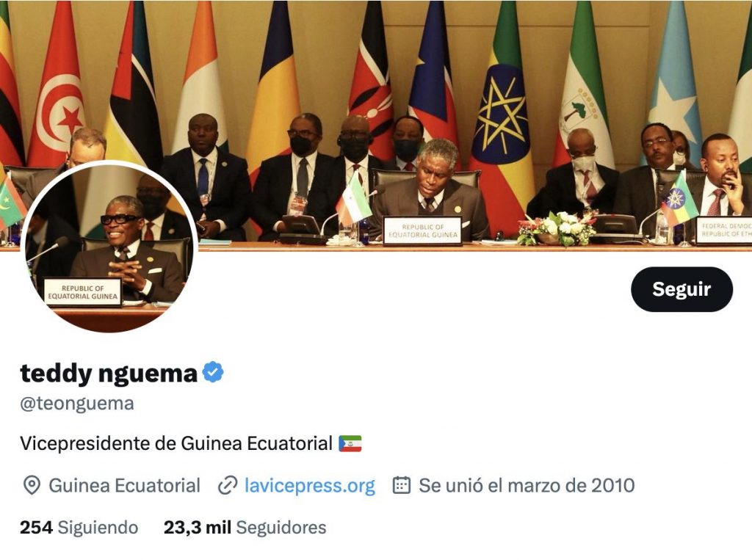This screenshot has width=752, height=560.
Task: Click the blue verified badge icon
Action: point(212,372)
